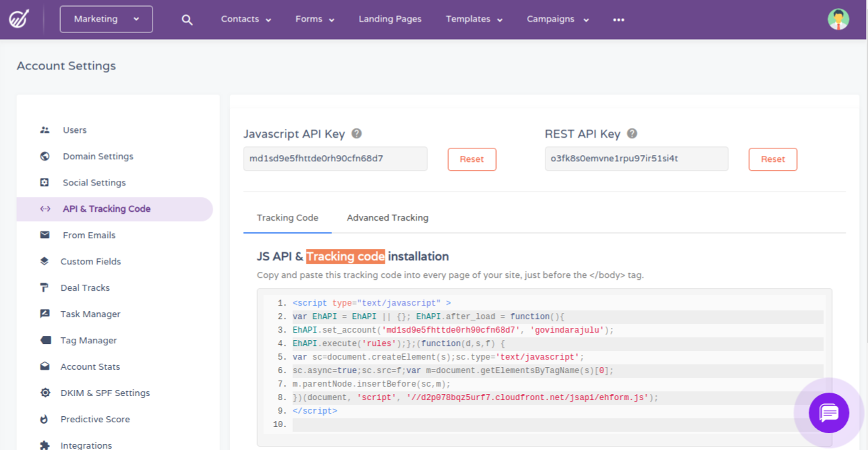Screen dimensions: 868x450
Task: Click the Tag Manager tag icon
Action: [45, 341]
